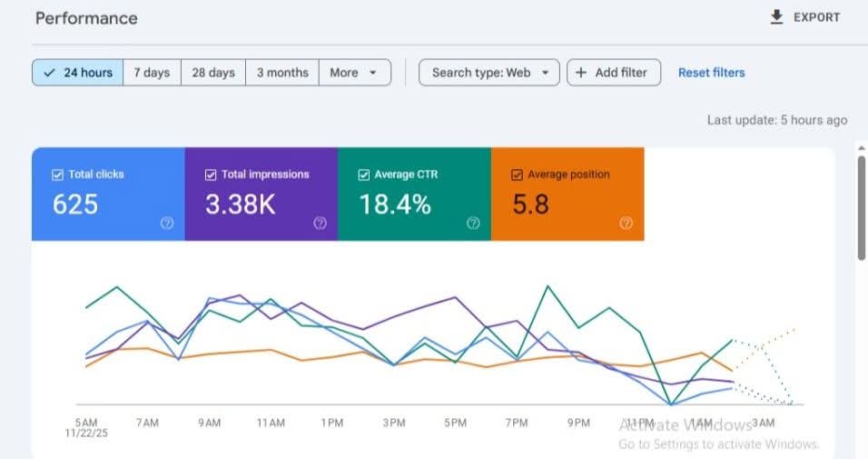Image resolution: width=868 pixels, height=459 pixels.
Task: Open help icon on Total impressions card
Action: click(320, 224)
